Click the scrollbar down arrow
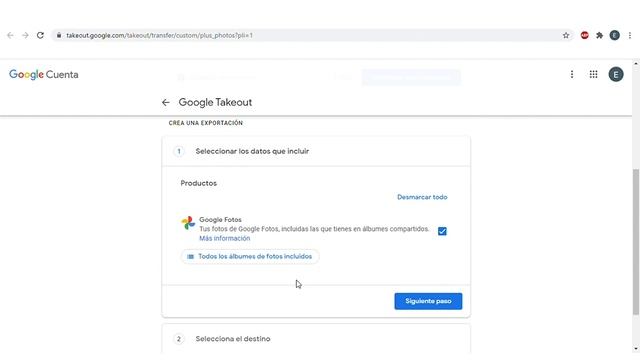The width and height of the screenshot is (640, 360). pos(636,349)
